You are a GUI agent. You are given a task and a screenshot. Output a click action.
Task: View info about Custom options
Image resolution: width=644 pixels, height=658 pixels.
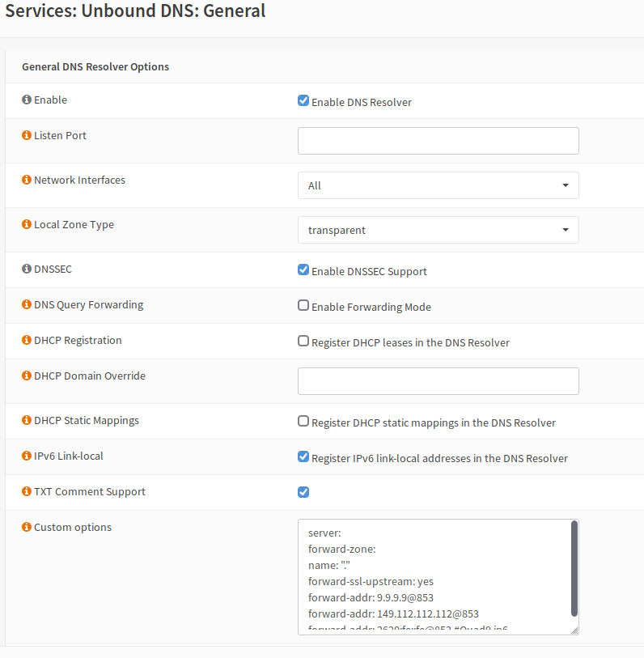coord(26,527)
